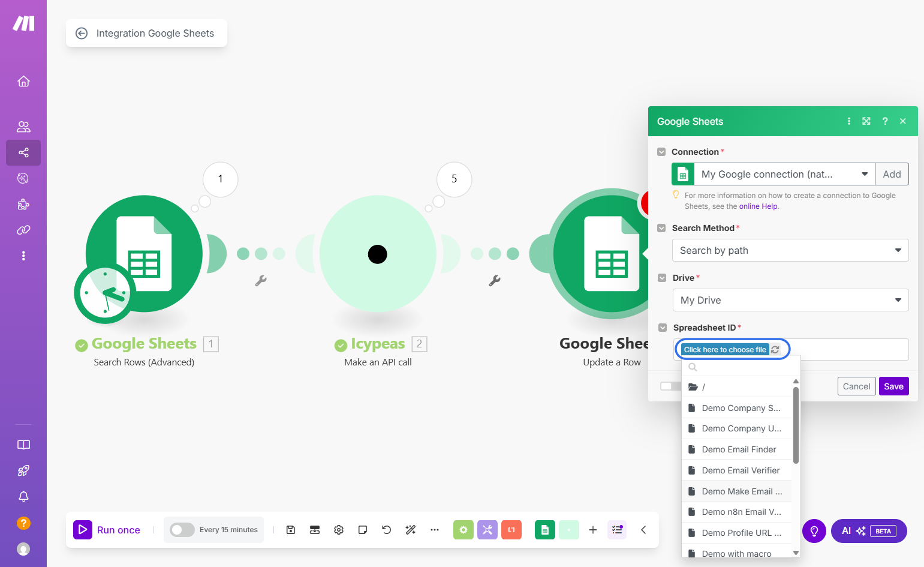Select Demo with macro file
924x567 pixels.
click(737, 552)
